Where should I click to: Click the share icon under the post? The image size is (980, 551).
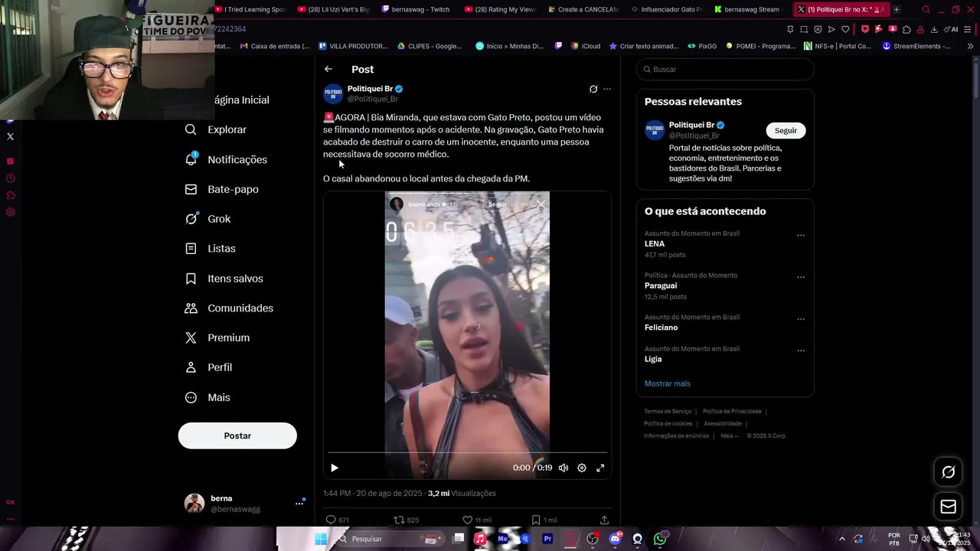(x=604, y=520)
